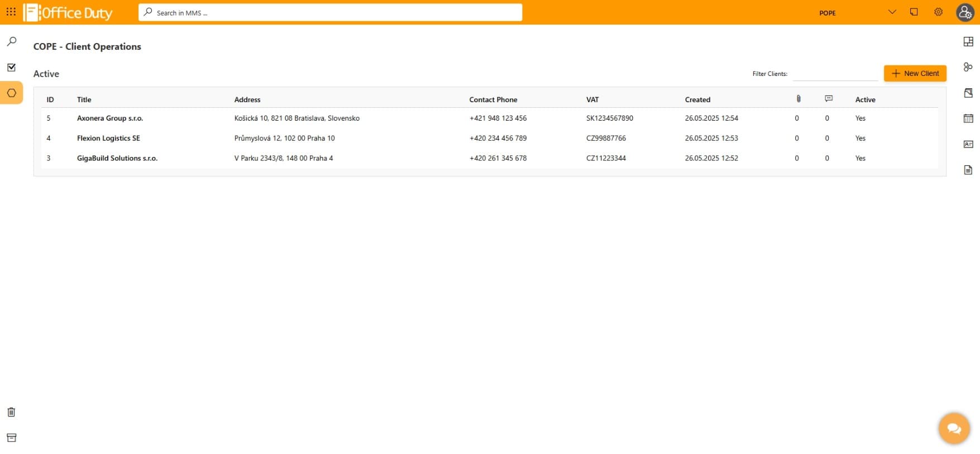Click phone +421 948 123 456
980x454 pixels.
pos(498,118)
